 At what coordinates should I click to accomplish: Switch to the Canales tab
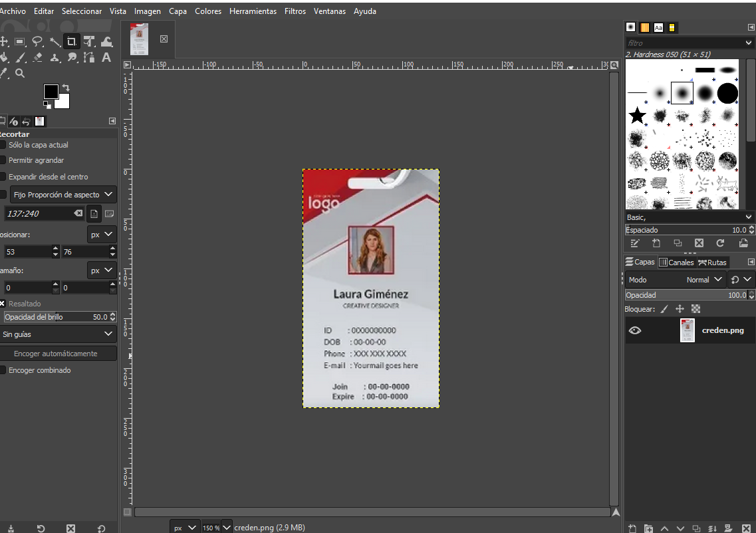[x=676, y=263]
